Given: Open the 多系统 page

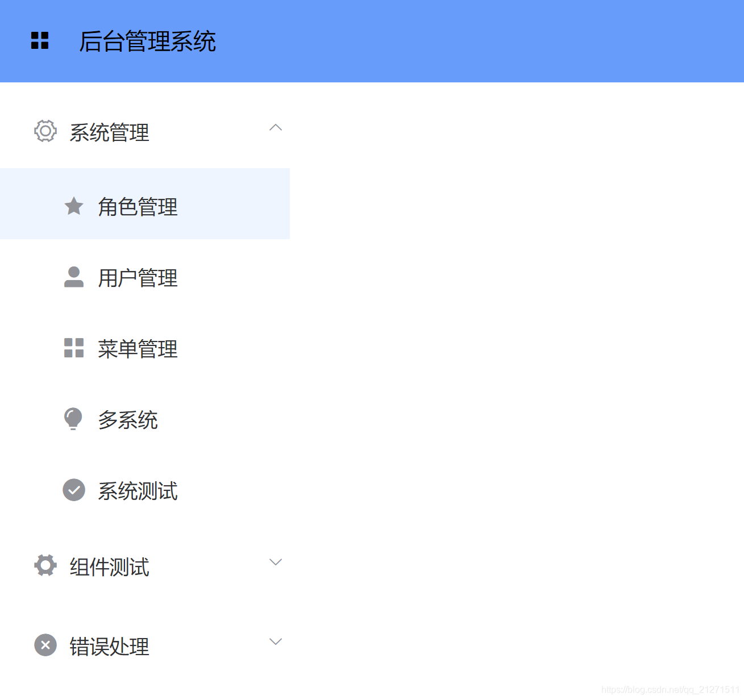Looking at the screenshot, I should pos(128,419).
